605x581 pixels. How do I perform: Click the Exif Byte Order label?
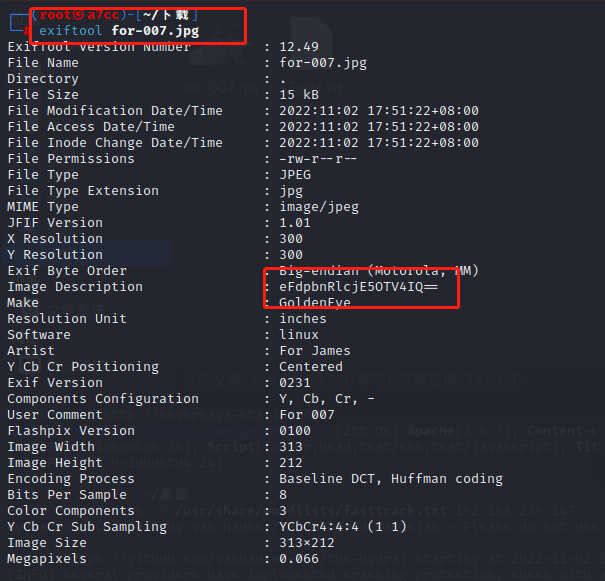coord(67,271)
